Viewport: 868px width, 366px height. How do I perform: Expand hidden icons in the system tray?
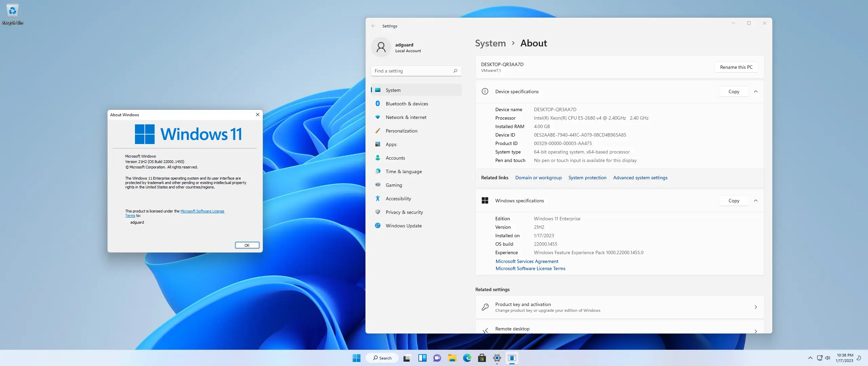[810, 358]
